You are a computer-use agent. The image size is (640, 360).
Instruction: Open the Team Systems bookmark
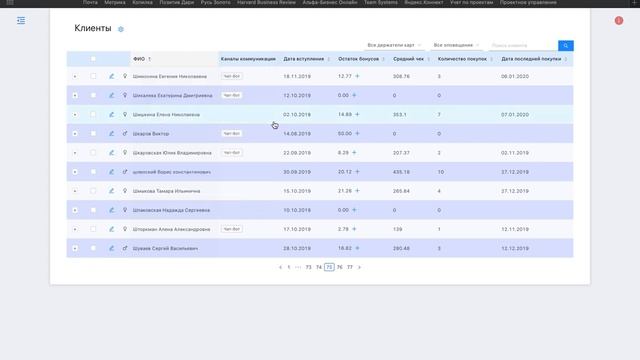pyautogui.click(x=381, y=2)
